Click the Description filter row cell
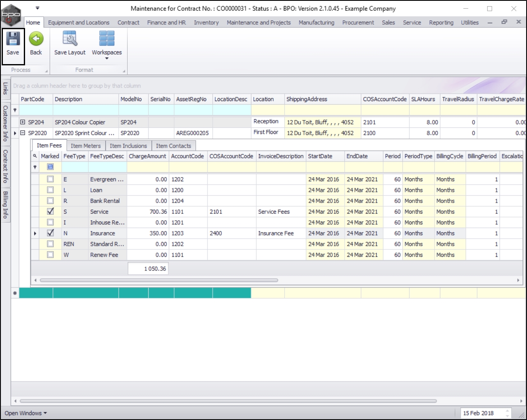527x420 pixels. (86, 110)
